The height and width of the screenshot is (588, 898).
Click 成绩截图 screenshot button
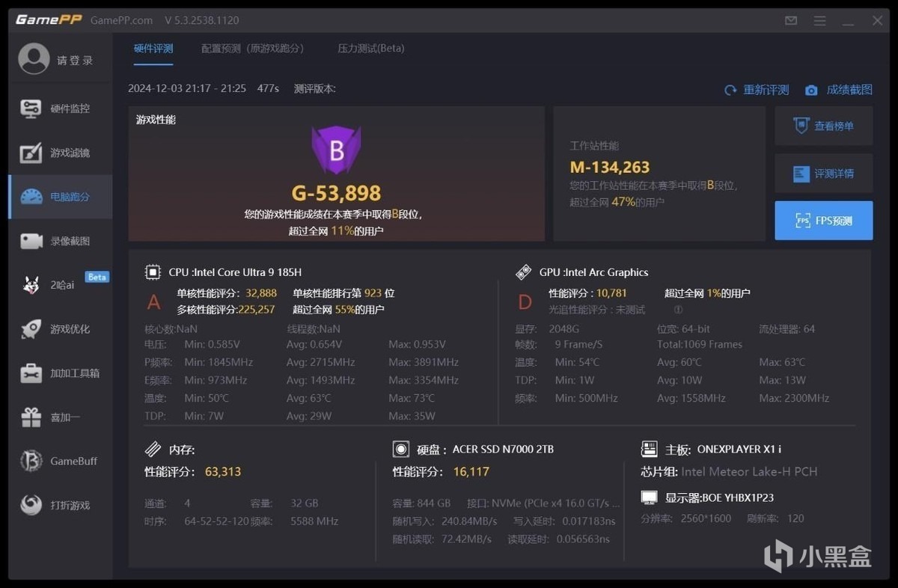pyautogui.click(x=839, y=90)
